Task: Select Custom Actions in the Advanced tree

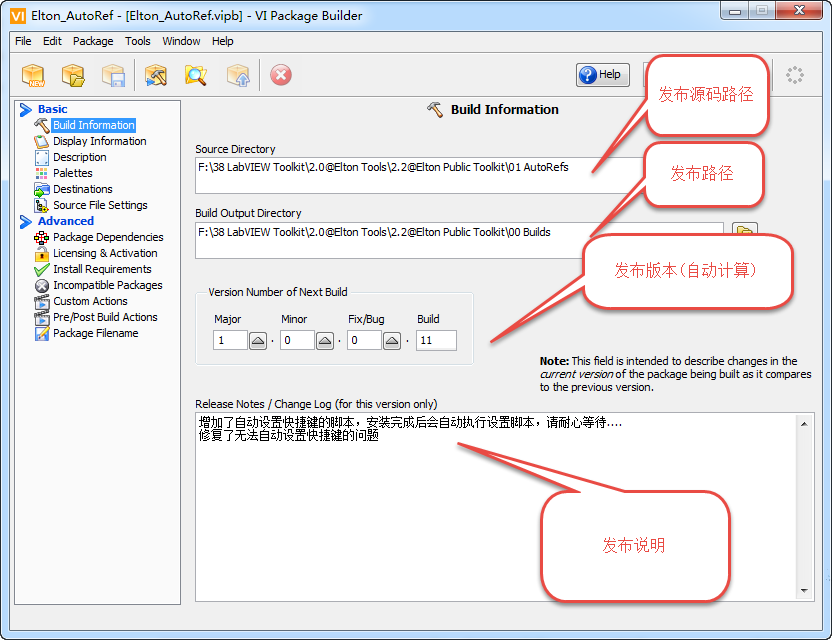Action: tap(90, 301)
